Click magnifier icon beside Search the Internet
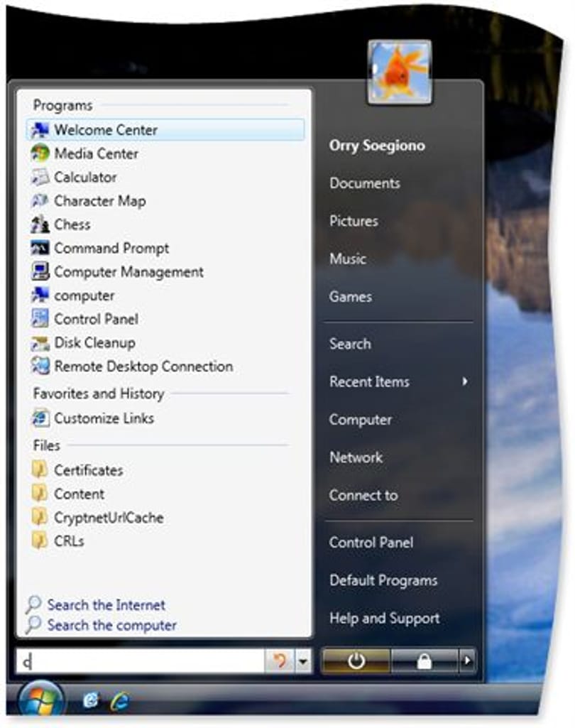The image size is (575, 728). pyautogui.click(x=33, y=604)
